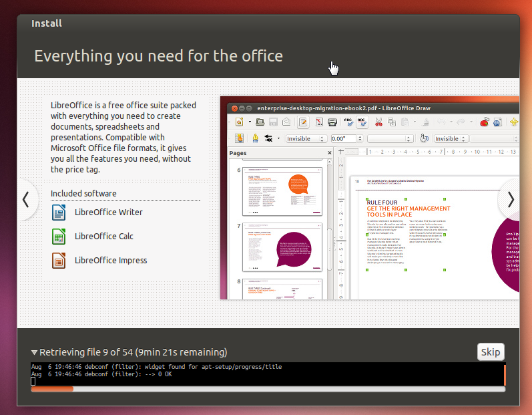Screen dimensions: 532x415
Task: Click the Print icon in Draw
Action: 332,122
